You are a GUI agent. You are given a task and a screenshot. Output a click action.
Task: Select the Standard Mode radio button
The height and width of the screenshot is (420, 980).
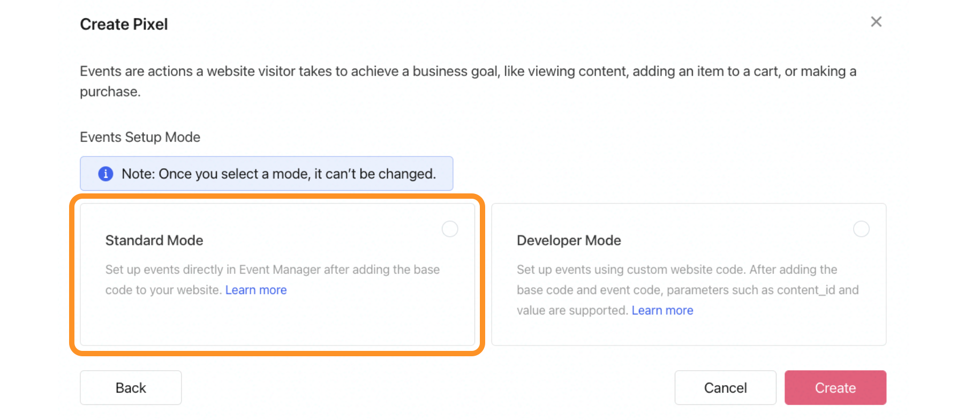(x=450, y=229)
